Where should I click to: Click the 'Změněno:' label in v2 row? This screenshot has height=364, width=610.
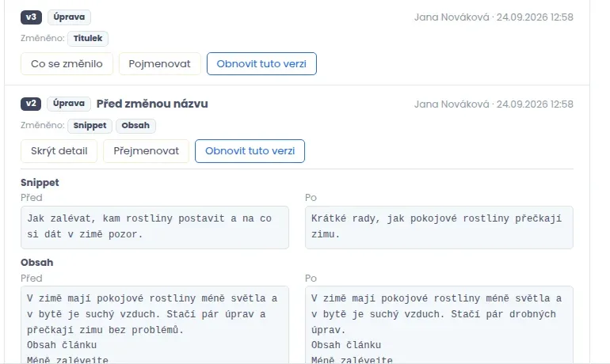(x=43, y=126)
